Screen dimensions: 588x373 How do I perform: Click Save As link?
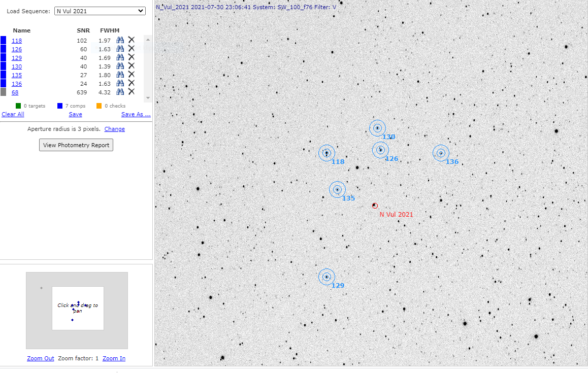point(136,114)
